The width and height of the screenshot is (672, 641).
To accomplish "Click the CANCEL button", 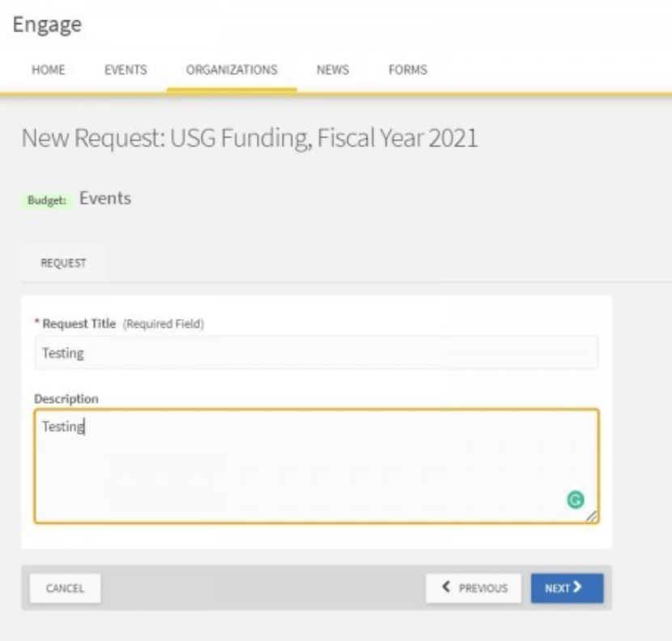I will pos(65,588).
